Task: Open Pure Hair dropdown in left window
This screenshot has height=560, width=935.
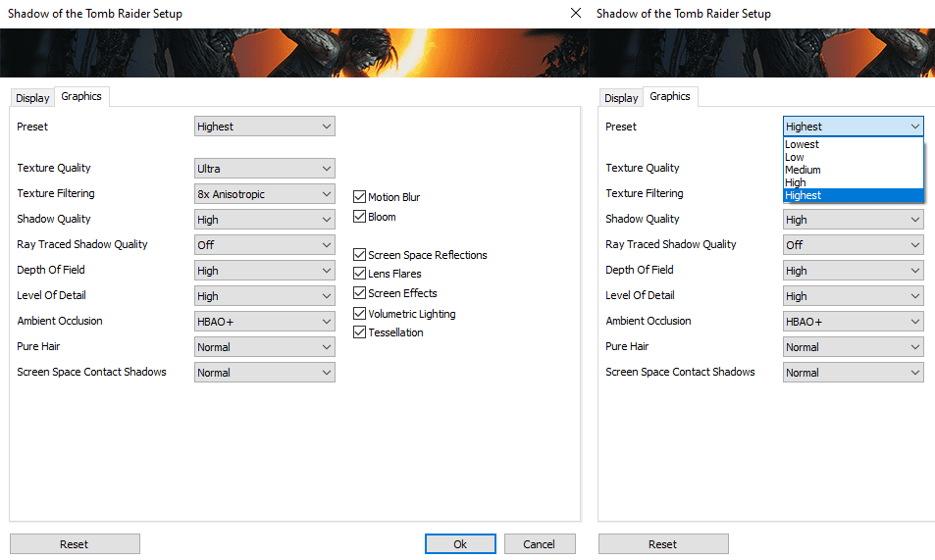Action: click(x=264, y=347)
